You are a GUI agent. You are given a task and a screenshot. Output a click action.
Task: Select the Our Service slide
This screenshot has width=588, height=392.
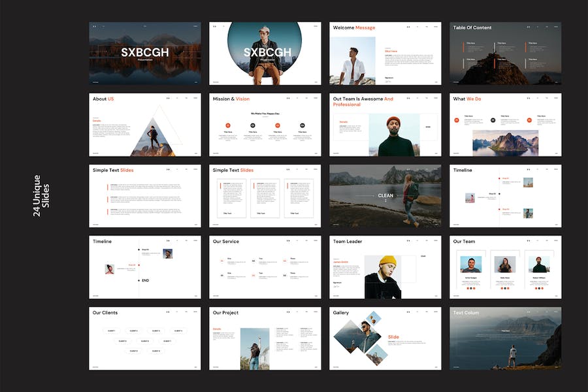pos(265,267)
